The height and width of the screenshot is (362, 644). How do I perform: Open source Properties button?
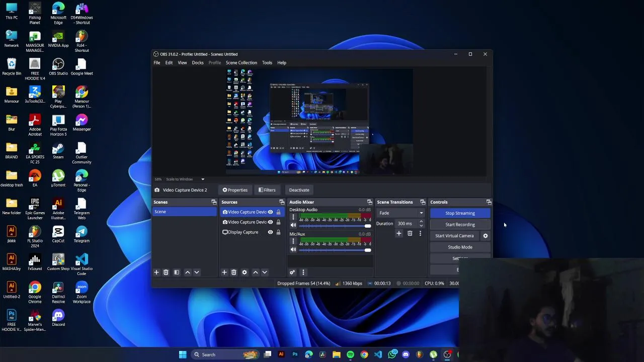[x=235, y=190]
